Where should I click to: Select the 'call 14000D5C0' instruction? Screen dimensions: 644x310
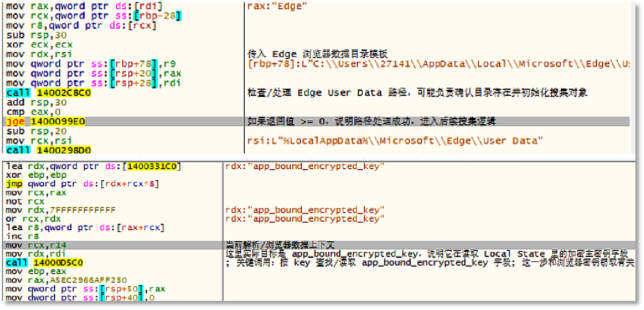45,263
